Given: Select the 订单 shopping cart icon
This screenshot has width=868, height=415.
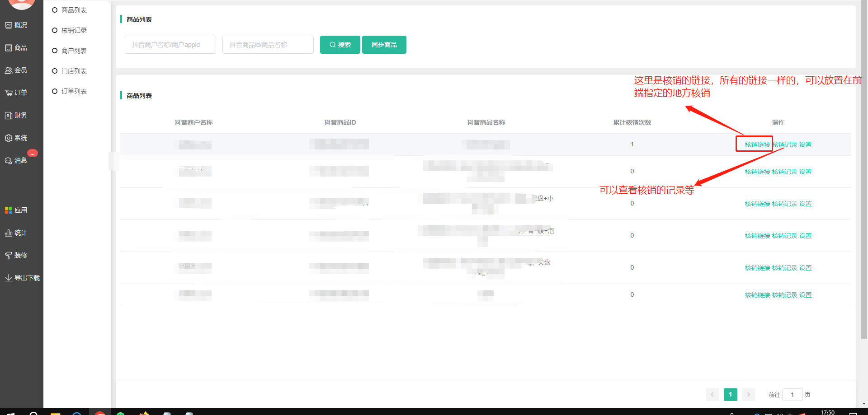Looking at the screenshot, I should coord(9,93).
